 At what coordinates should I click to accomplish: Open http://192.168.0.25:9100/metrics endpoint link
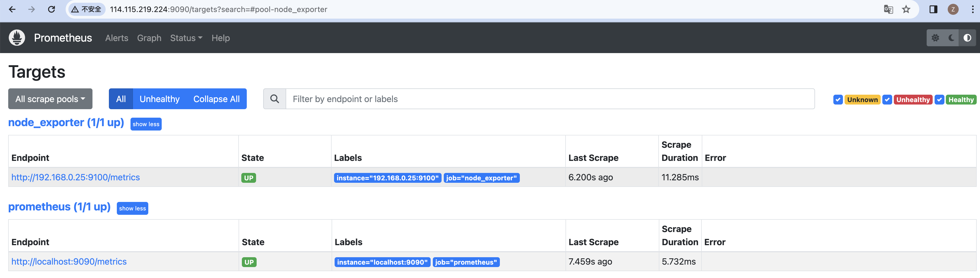tap(76, 177)
